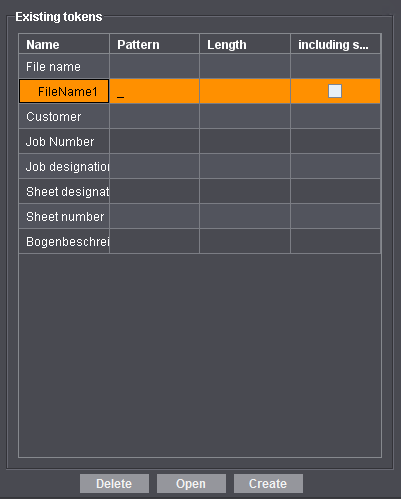The height and width of the screenshot is (499, 401).
Task: Click the Length cell of the FileName1 row
Action: [x=245, y=91]
